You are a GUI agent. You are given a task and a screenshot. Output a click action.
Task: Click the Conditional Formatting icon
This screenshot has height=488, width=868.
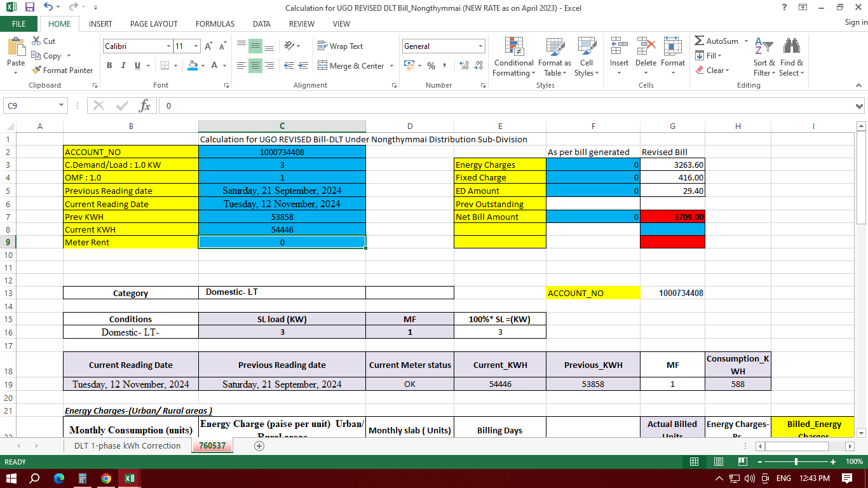513,47
